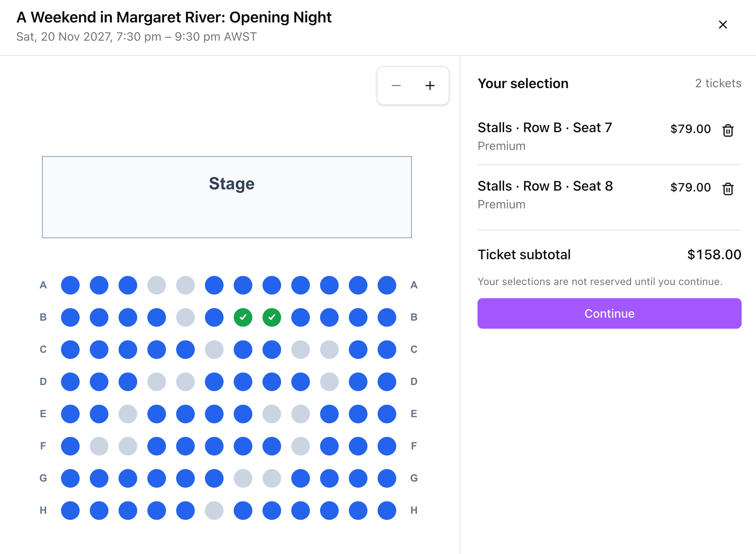Deselect green checked seat B8
756x554 pixels.
pyautogui.click(x=272, y=317)
